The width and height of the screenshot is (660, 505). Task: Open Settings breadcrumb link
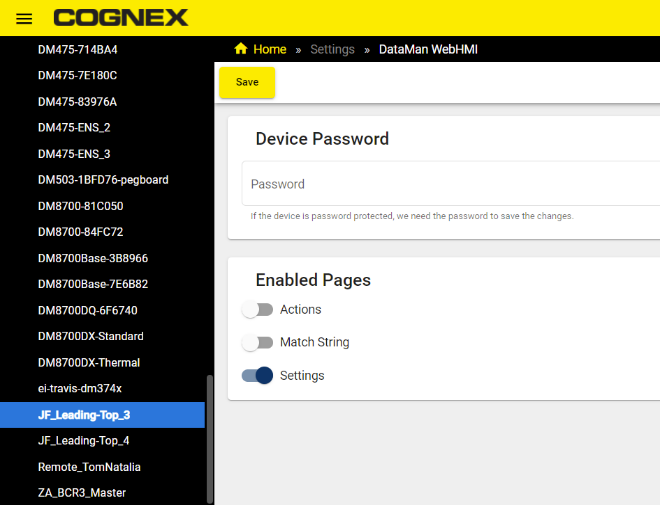332,49
